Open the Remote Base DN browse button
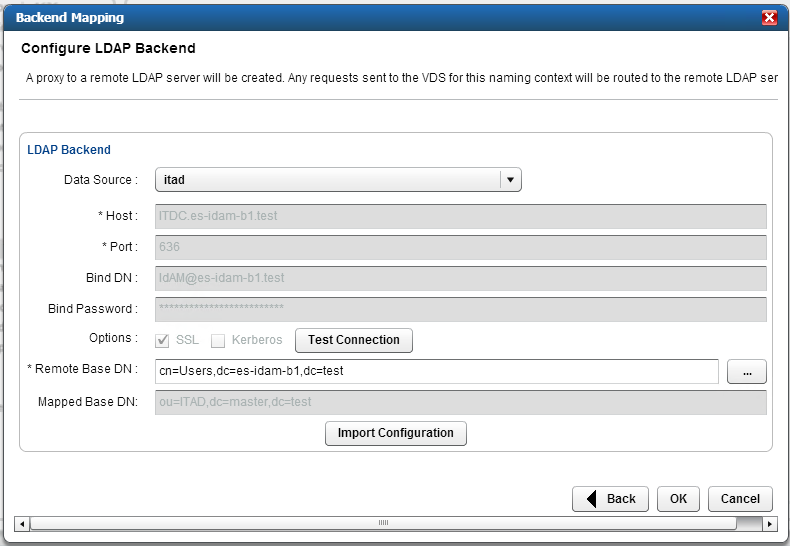The height and width of the screenshot is (551, 790). click(747, 372)
